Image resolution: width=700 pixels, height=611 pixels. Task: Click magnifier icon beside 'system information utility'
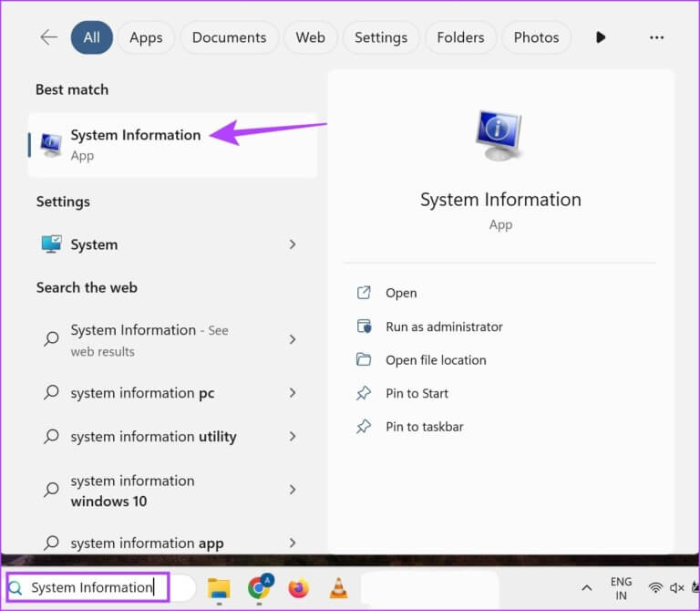[51, 436]
